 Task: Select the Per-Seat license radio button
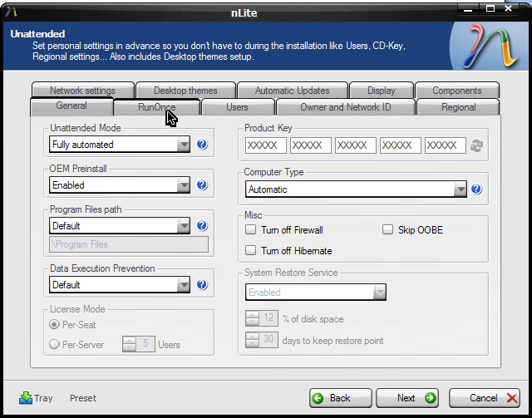[54, 324]
